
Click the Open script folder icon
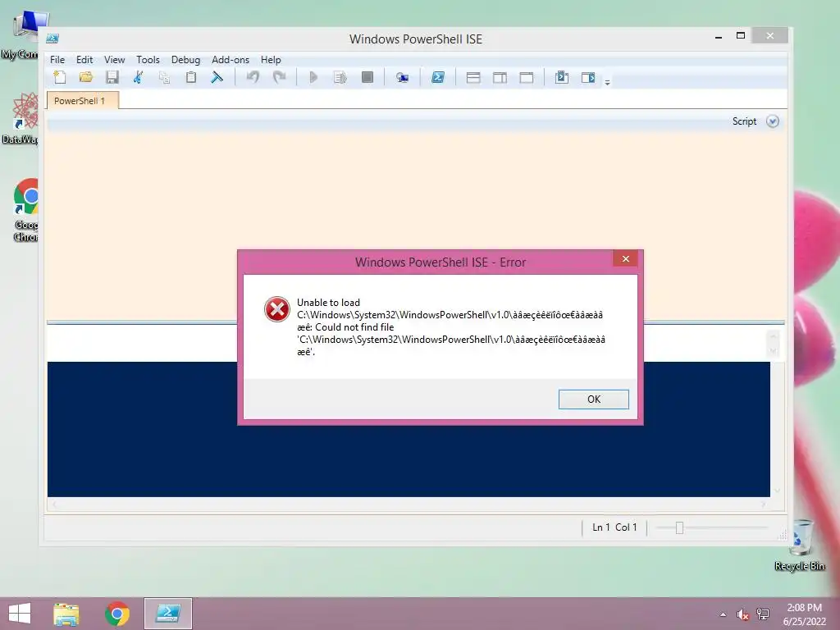point(85,78)
